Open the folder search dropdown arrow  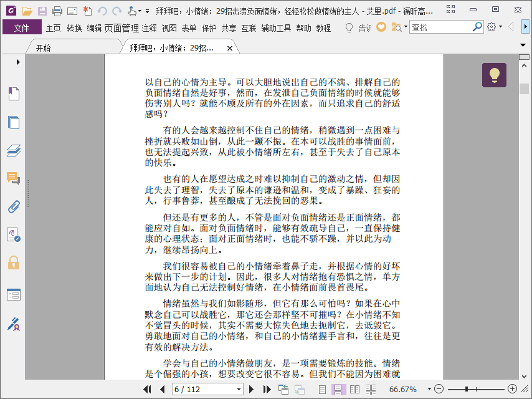pyautogui.click(x=406, y=26)
